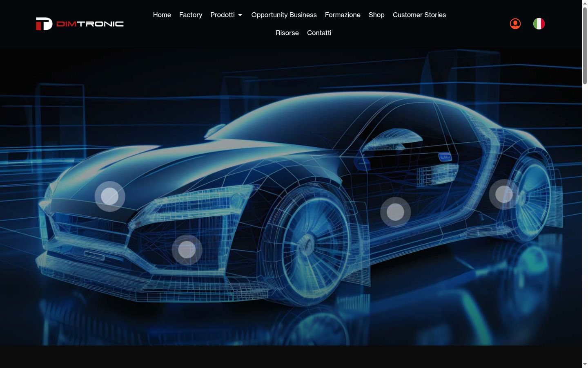Click the vertical scrollbar thumb
This screenshot has height=368, width=588.
click(585, 46)
